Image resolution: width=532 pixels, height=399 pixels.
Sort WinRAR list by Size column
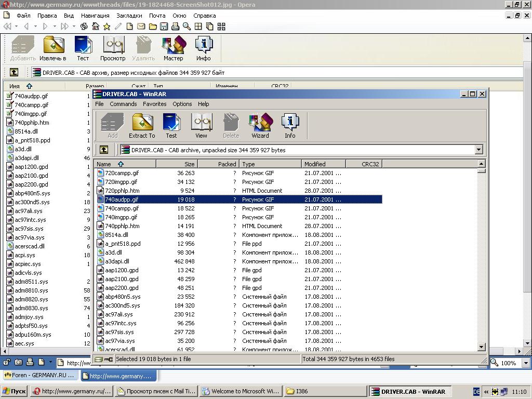point(177,164)
